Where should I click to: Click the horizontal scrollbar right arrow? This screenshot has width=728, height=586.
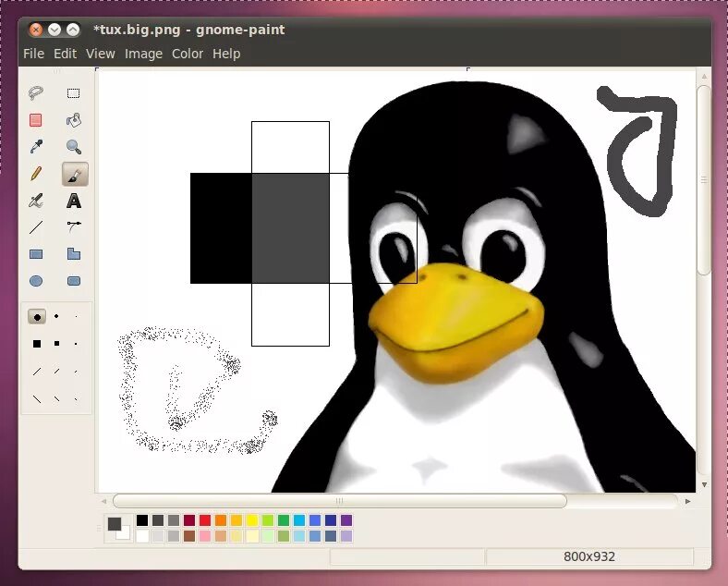pos(687,501)
